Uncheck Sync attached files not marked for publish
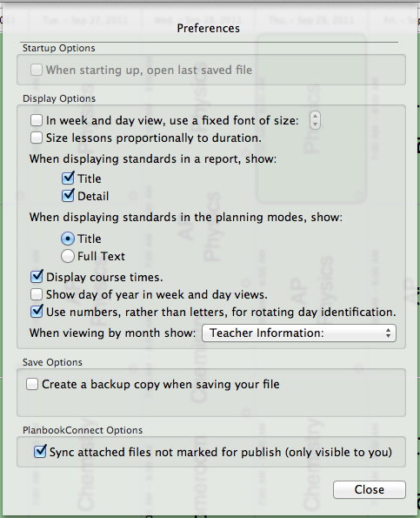 (x=40, y=452)
